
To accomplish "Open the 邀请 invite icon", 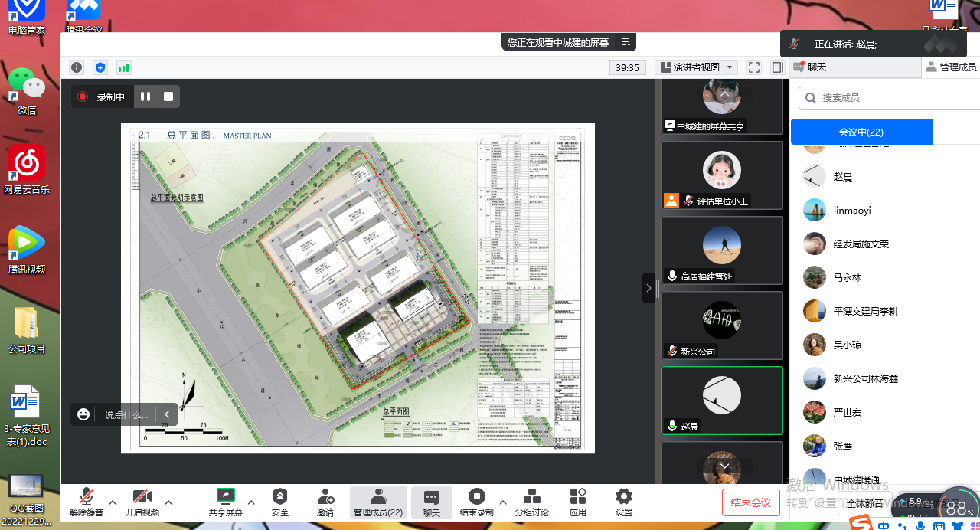I will pos(325,502).
